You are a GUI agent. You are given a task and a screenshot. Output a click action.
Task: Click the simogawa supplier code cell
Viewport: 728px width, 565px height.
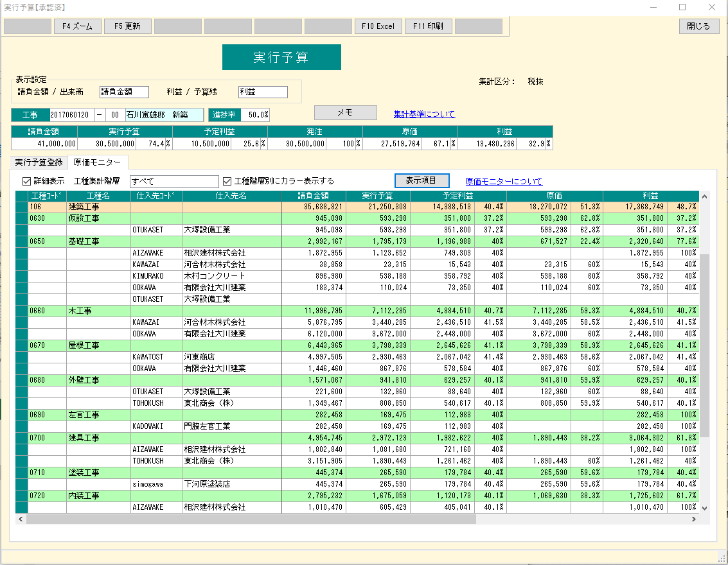pos(156,484)
